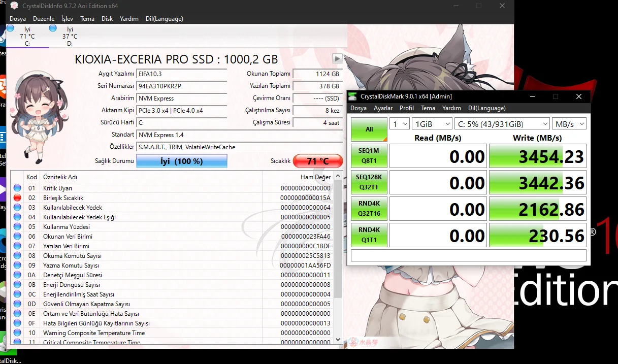Open the test count dropdown showing 1

click(x=400, y=124)
